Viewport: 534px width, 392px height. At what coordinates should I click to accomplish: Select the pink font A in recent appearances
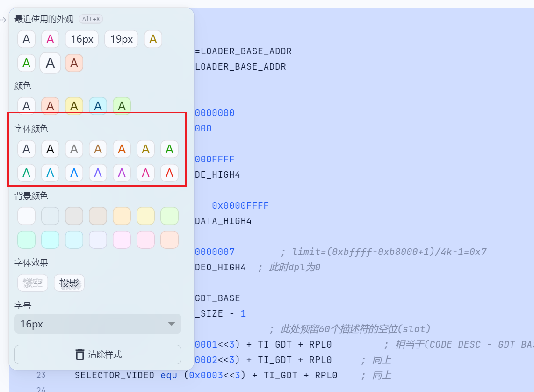[50, 39]
